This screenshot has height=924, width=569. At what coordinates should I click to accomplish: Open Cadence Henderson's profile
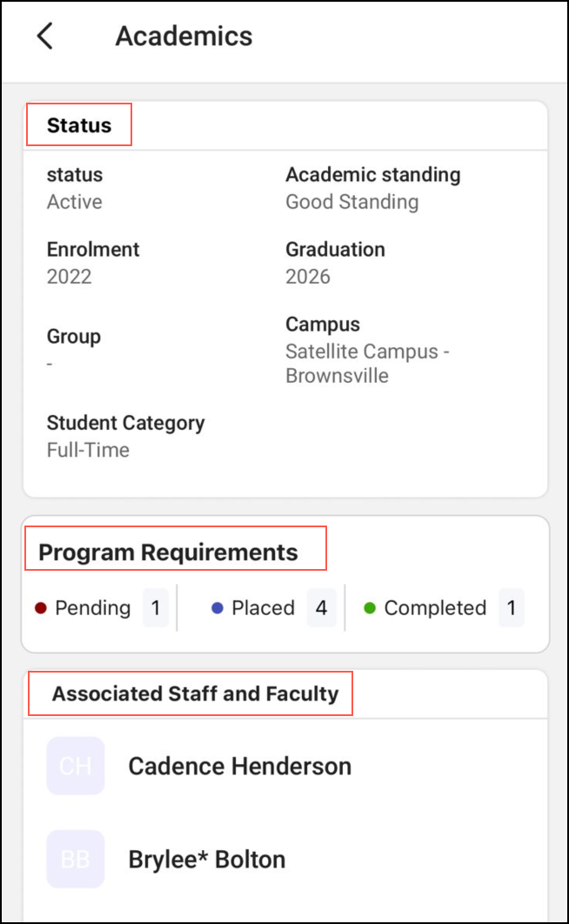tap(240, 766)
